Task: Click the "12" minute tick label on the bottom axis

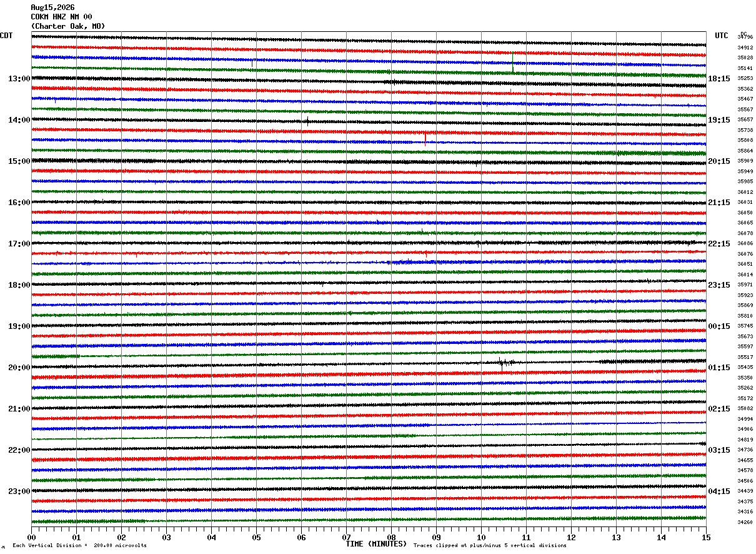Action: 571,537
